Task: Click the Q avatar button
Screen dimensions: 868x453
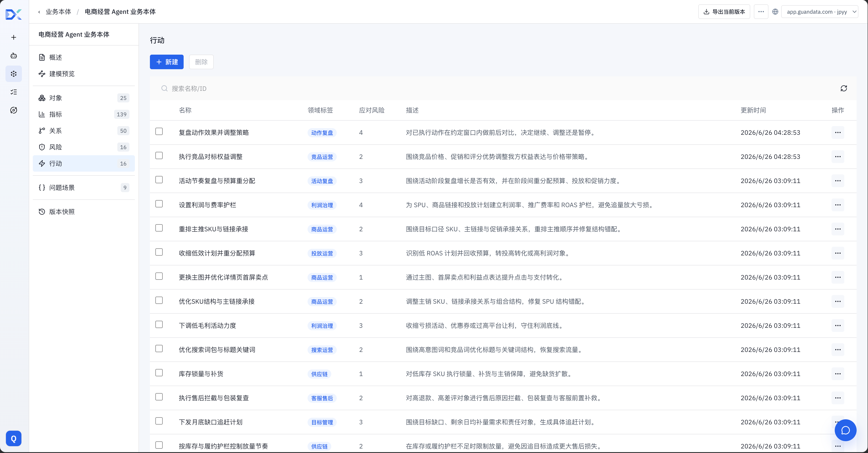Action: (x=13, y=438)
